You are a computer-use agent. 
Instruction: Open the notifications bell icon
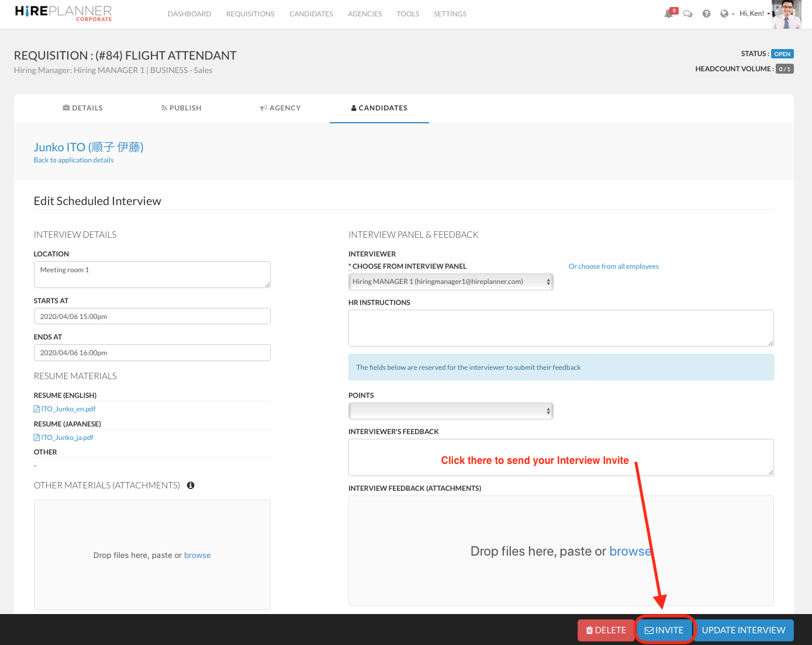click(669, 13)
